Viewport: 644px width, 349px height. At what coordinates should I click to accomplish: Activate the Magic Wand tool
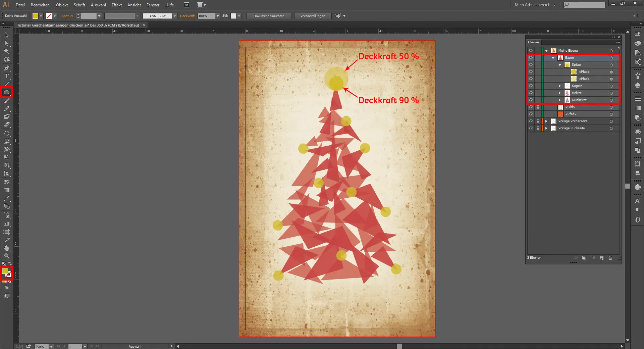point(7,51)
